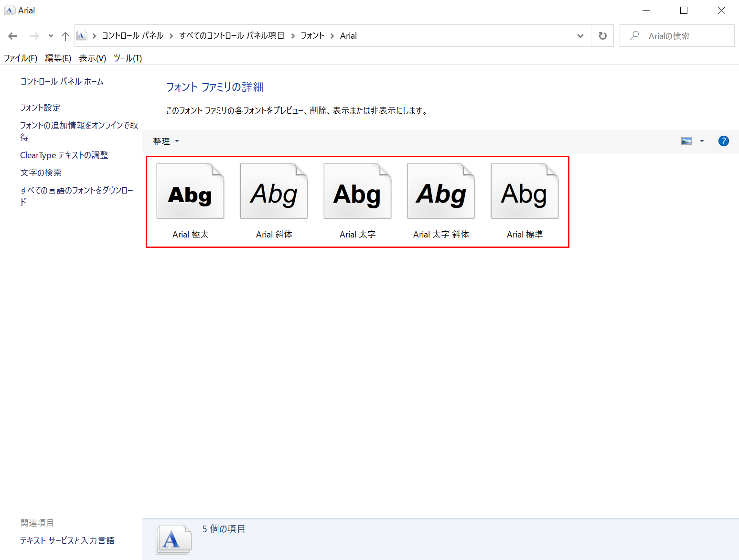Viewport: 739px width, 560px height.
Task: Click the change view icon
Action: tap(686, 141)
